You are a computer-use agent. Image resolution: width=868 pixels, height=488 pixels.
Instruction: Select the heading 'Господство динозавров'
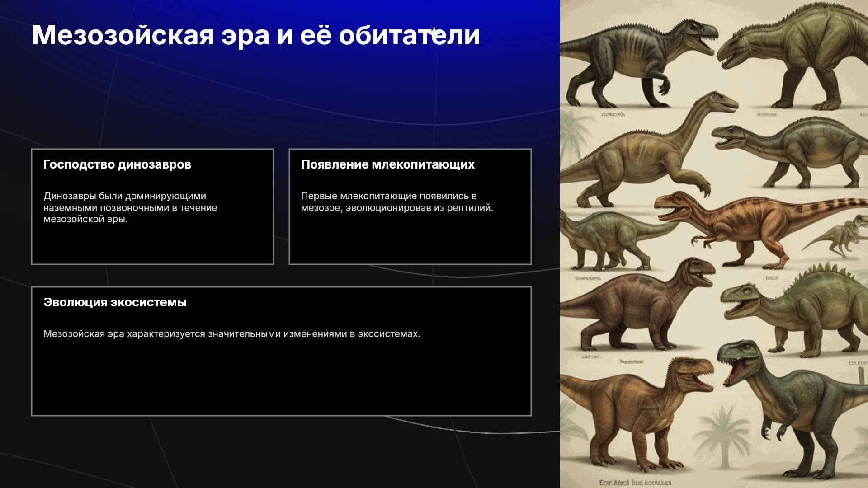117,164
